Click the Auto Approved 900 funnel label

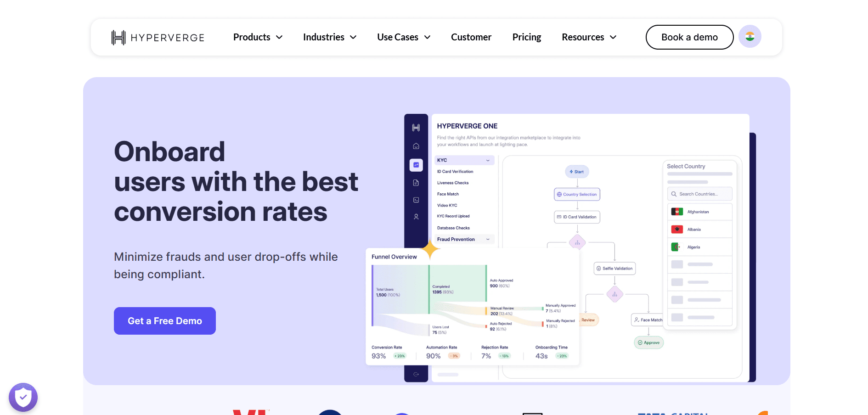coord(501,283)
